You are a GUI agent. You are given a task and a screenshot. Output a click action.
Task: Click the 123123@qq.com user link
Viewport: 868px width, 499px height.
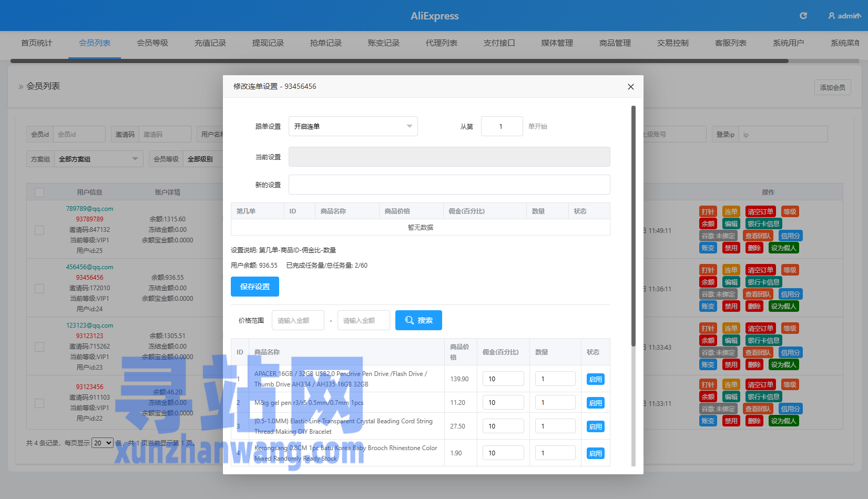(x=89, y=325)
